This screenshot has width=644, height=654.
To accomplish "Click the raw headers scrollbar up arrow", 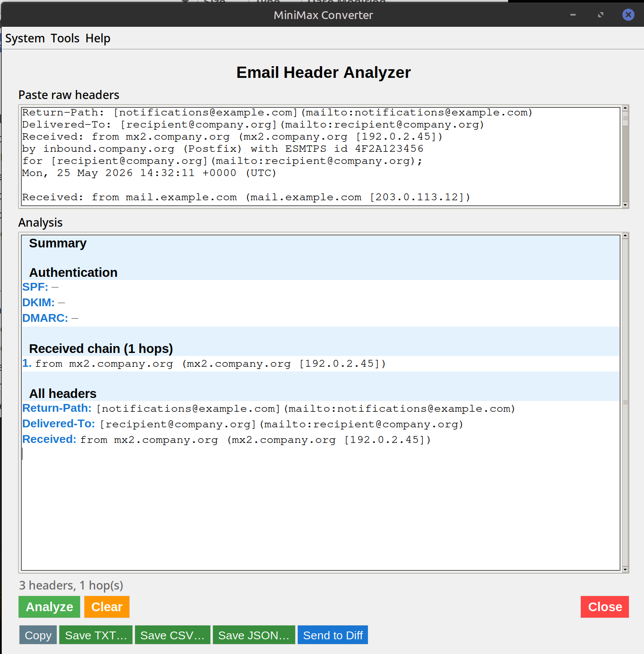I will [x=625, y=108].
